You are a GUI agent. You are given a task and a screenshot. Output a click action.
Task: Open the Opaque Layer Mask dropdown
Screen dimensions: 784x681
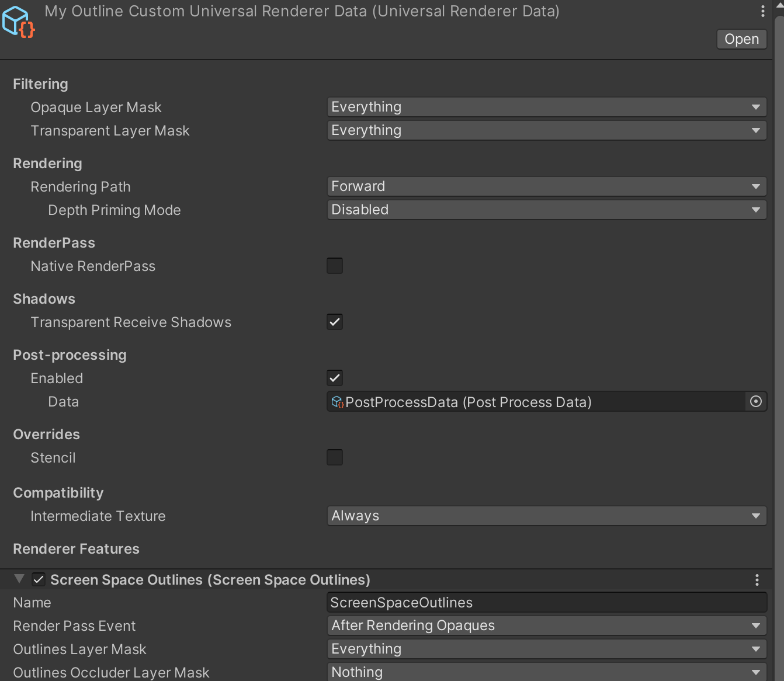546,107
